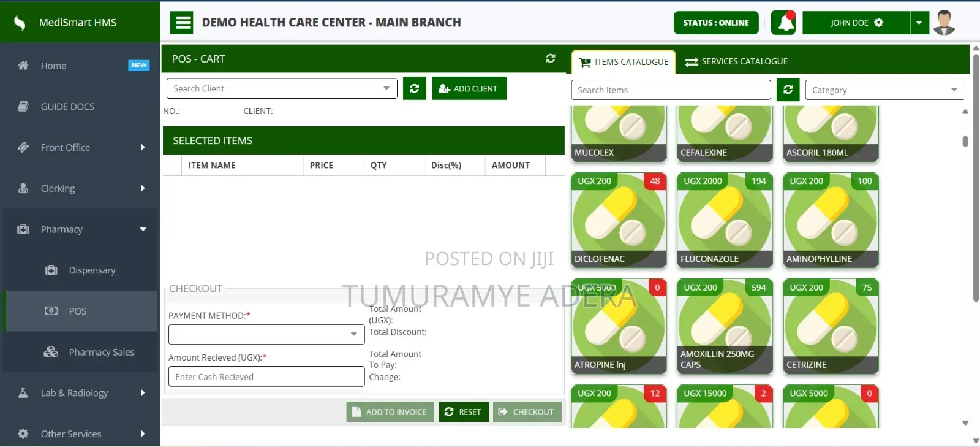Image resolution: width=980 pixels, height=447 pixels.
Task: Click the Search Items field
Action: 671,90
